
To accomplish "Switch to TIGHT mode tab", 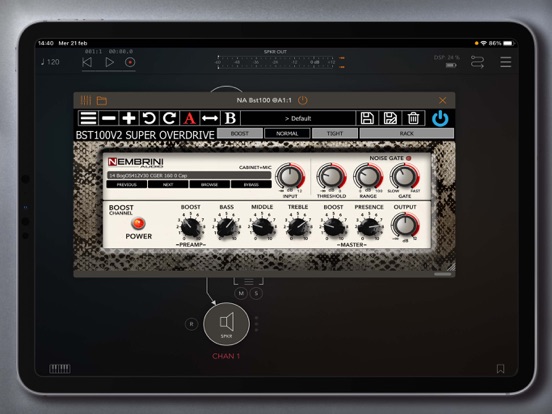I will pyautogui.click(x=335, y=133).
